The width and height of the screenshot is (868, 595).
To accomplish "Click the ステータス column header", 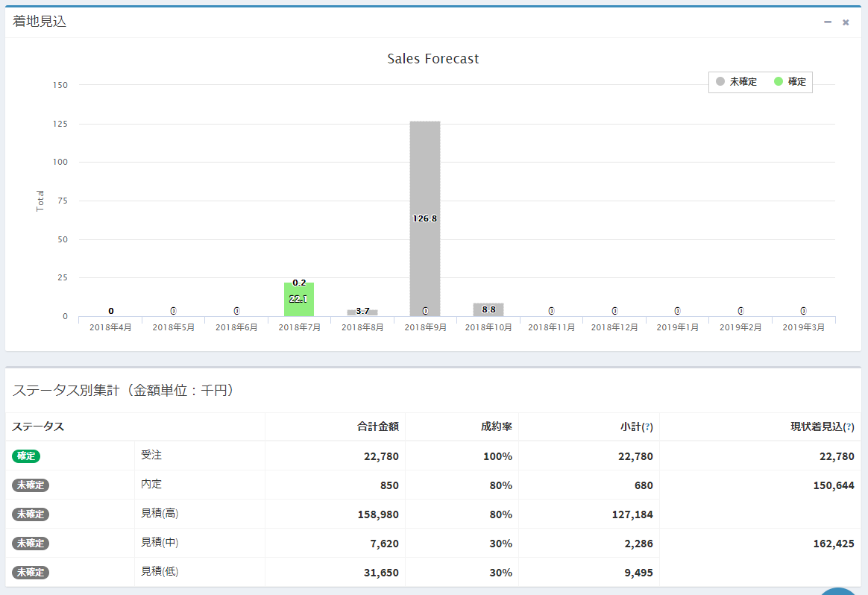I will (38, 426).
